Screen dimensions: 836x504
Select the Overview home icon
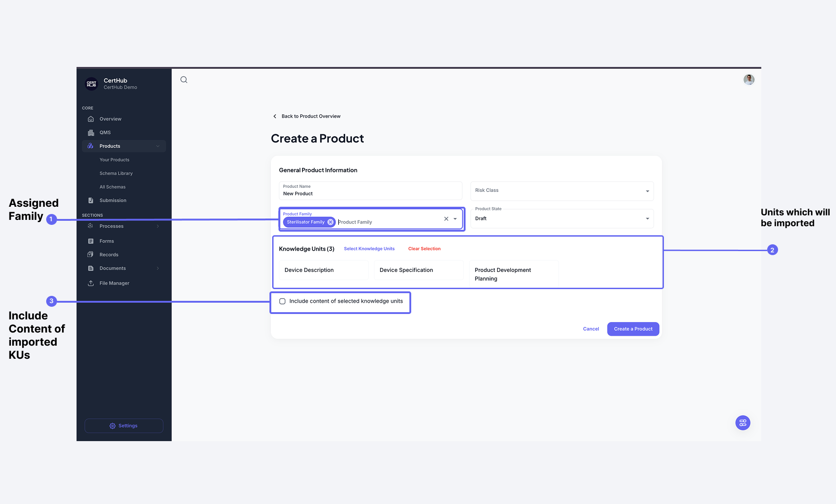92,119
